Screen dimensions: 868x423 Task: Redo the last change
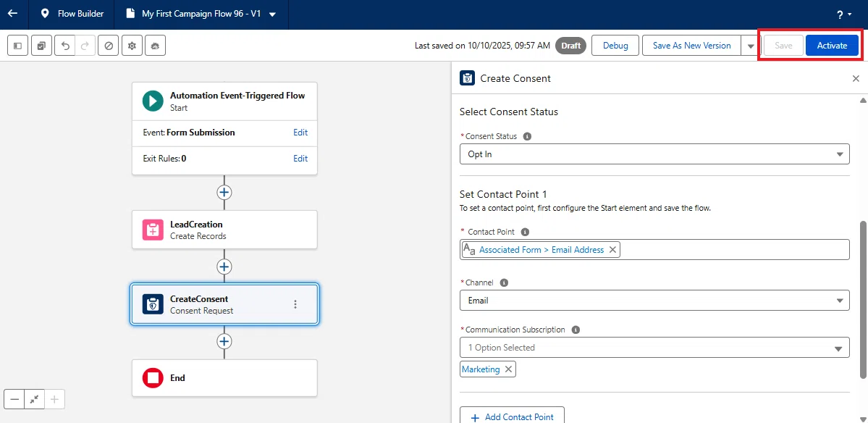tap(85, 46)
